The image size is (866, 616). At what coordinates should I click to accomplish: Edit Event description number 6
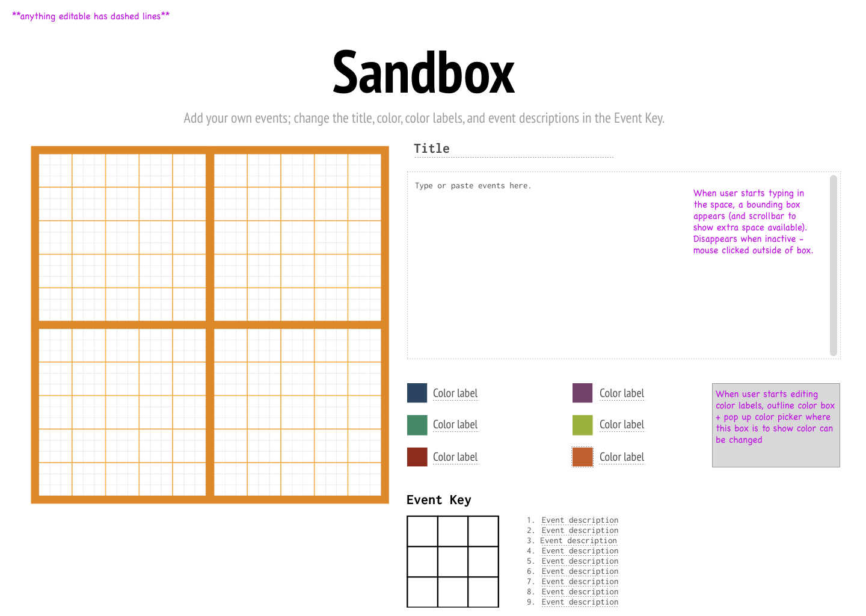580,571
